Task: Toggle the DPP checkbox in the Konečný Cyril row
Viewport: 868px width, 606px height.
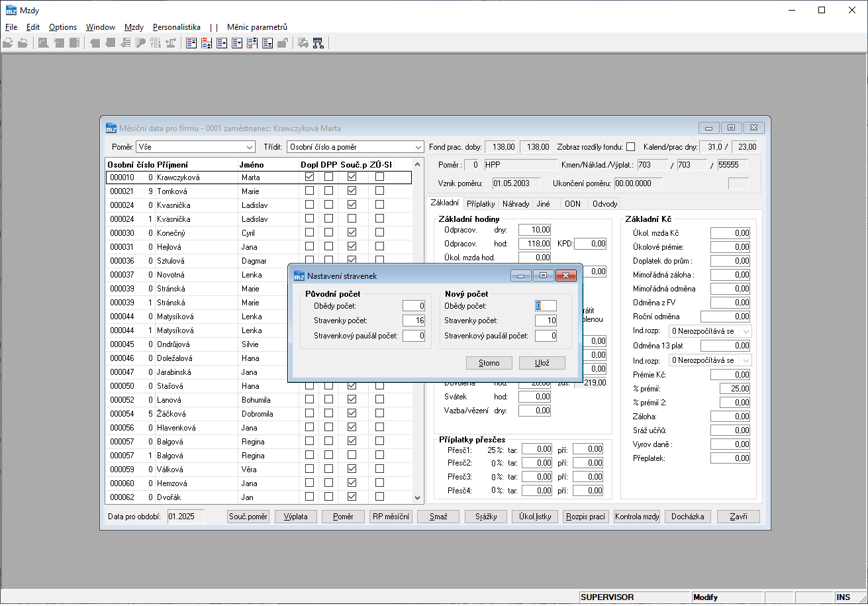Action: [x=328, y=232]
